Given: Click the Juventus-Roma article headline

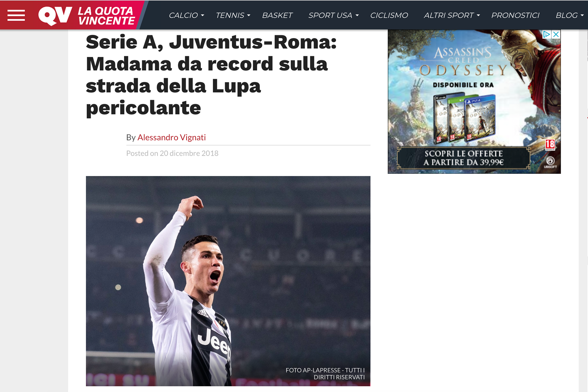Looking at the screenshot, I should 211,75.
